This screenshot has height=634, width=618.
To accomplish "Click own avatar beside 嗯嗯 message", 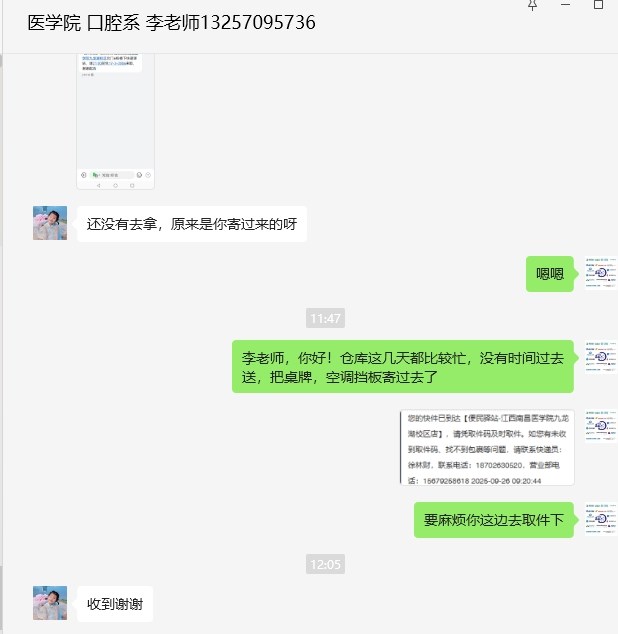I will (x=601, y=273).
